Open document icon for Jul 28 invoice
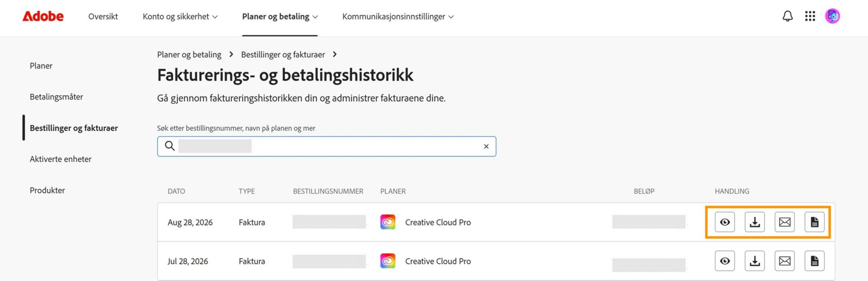Screen dimensions: 868x281 815,261
